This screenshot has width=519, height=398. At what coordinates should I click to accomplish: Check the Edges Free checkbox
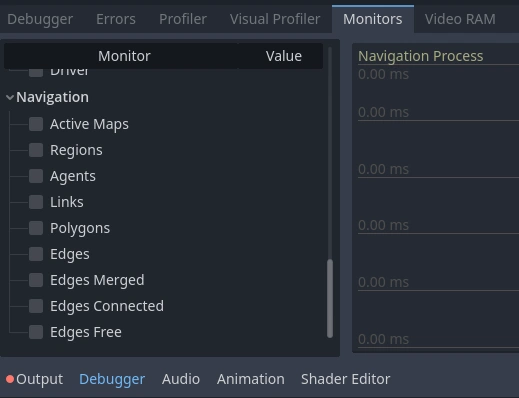coord(36,332)
